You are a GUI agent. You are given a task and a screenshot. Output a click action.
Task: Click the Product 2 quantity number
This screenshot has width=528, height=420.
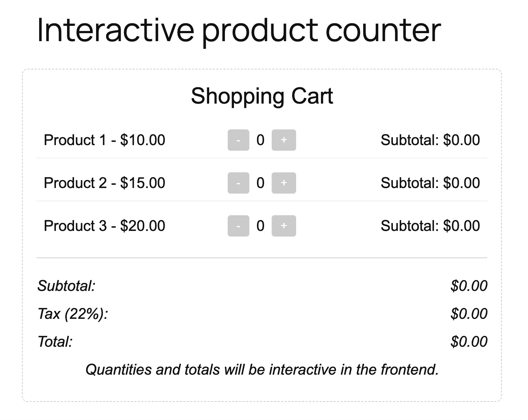point(261,183)
